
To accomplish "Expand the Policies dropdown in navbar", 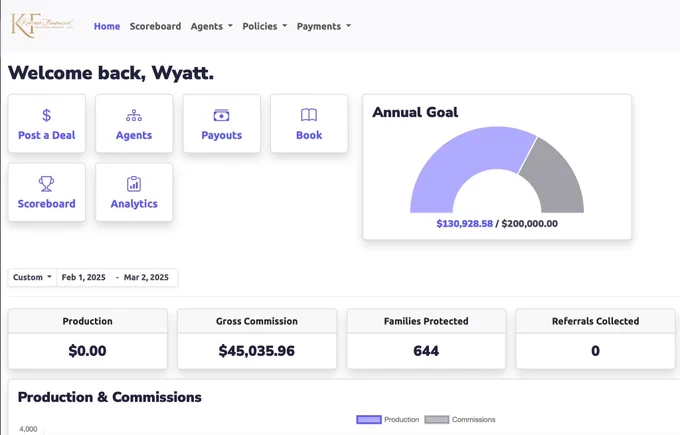I will [265, 26].
